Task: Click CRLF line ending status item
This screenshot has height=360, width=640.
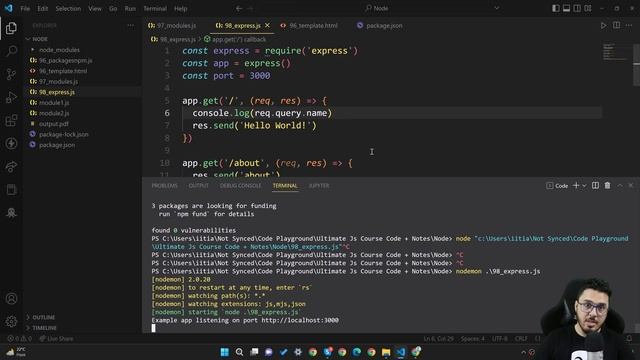Action: point(521,339)
